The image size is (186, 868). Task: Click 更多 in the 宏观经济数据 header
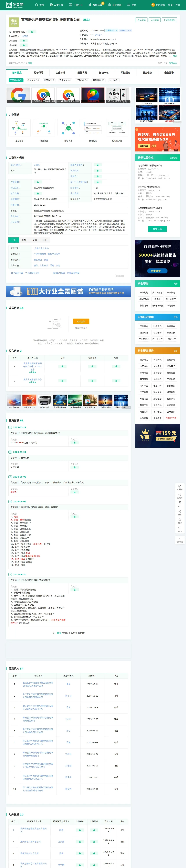(176, 317)
